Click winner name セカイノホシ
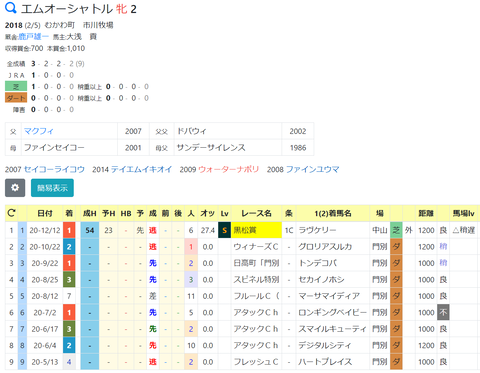This screenshot has width=480, height=373. (x=321, y=279)
